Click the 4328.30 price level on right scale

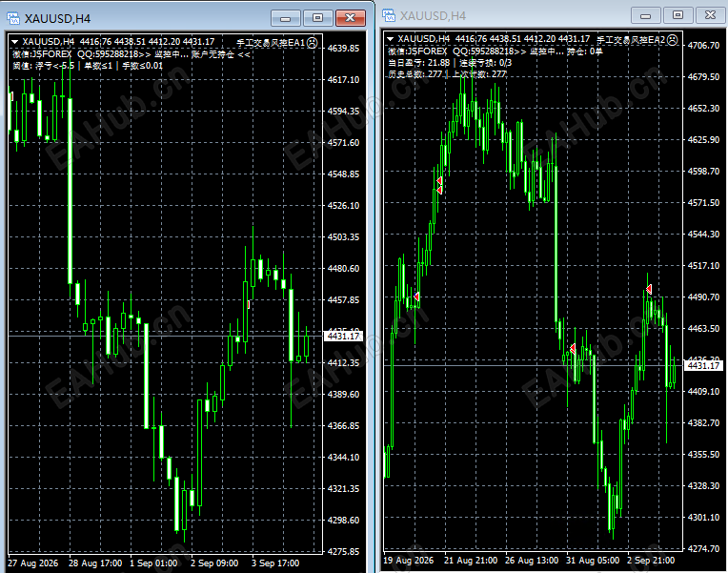click(x=703, y=486)
